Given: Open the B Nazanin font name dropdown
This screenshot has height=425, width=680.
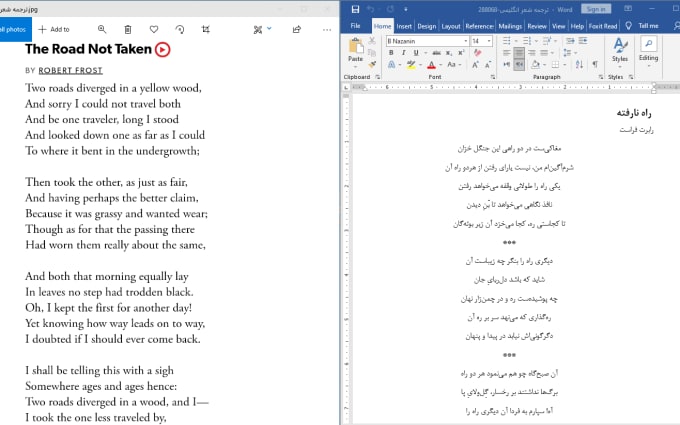Looking at the screenshot, I should coord(466,41).
